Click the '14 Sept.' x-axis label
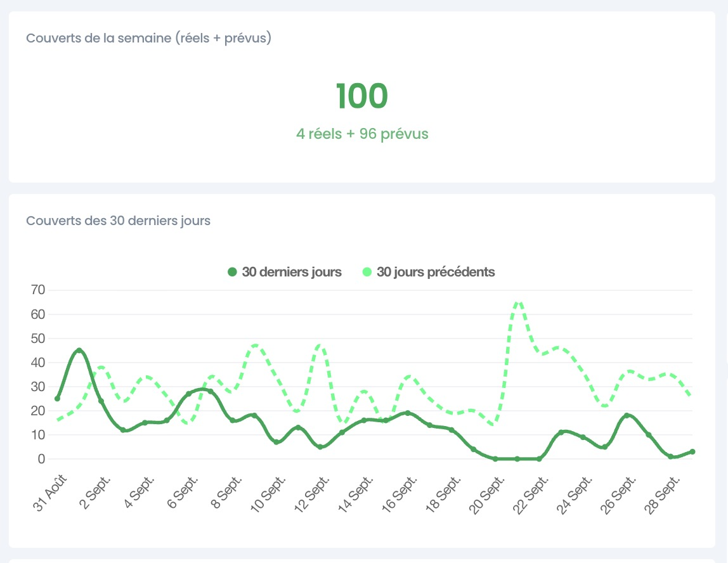The height and width of the screenshot is (563, 728). [x=356, y=495]
